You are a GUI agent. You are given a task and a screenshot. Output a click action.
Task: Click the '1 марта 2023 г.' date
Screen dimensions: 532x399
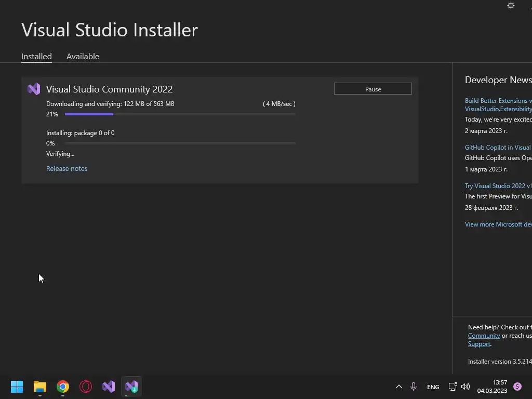486,169
